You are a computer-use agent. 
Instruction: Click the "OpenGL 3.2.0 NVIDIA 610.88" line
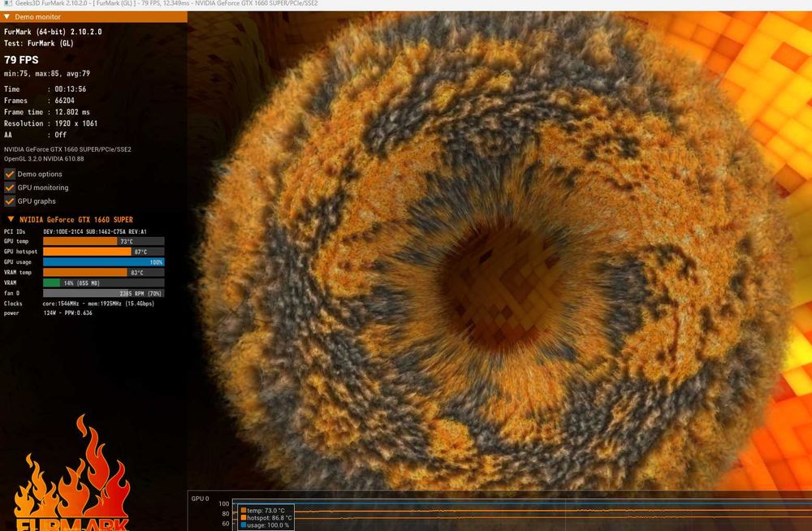tap(44, 158)
